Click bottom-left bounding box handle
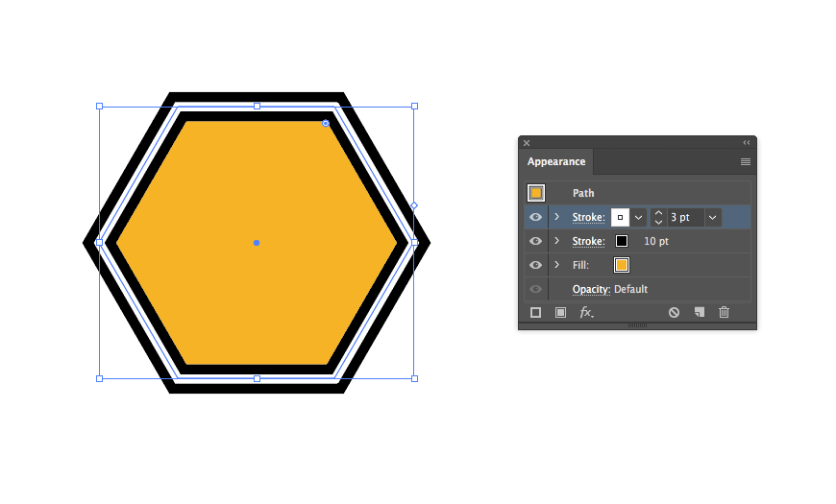 tap(99, 379)
